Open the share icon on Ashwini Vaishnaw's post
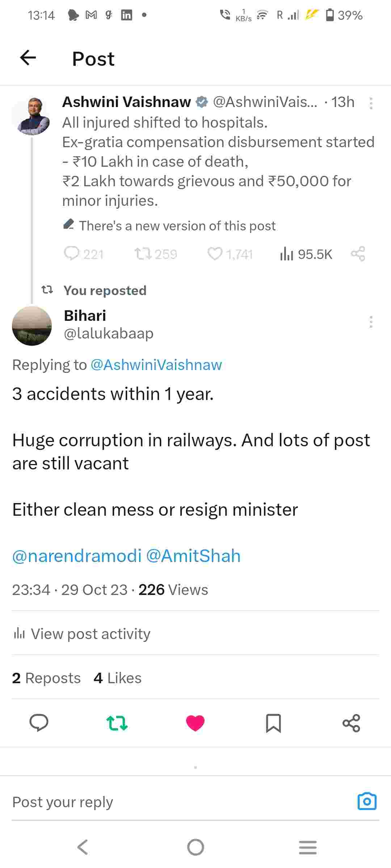Screen dimensions: 391x868 [x=359, y=254]
